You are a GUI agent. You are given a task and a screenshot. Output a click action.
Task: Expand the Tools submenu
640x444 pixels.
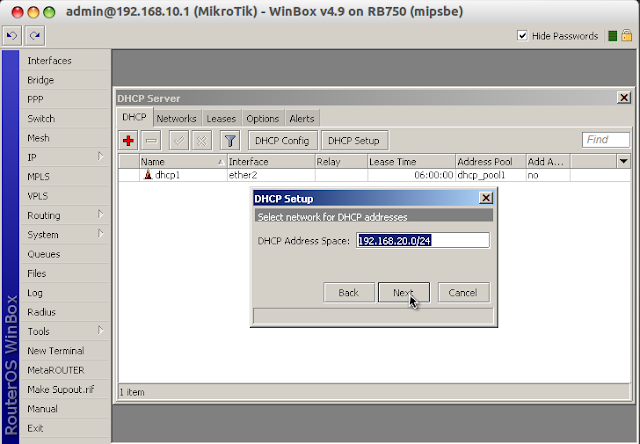coord(100,331)
